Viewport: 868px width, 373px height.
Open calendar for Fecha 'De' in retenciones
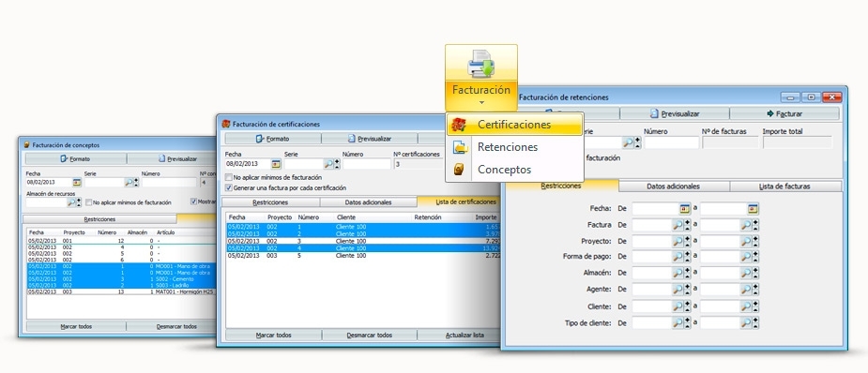685,208
